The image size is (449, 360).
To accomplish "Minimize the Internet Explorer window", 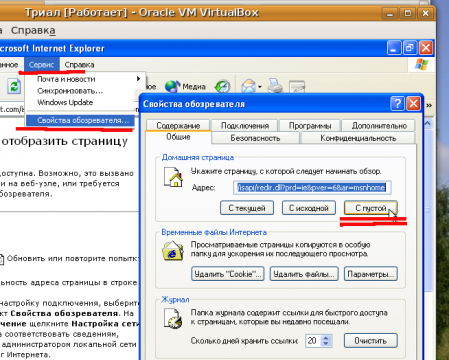I will click(x=394, y=48).
